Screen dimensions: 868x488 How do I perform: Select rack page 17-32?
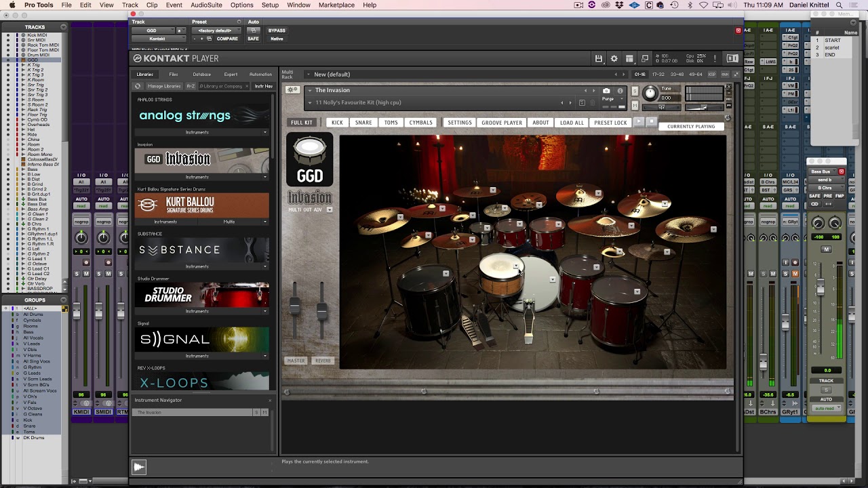pos(658,74)
